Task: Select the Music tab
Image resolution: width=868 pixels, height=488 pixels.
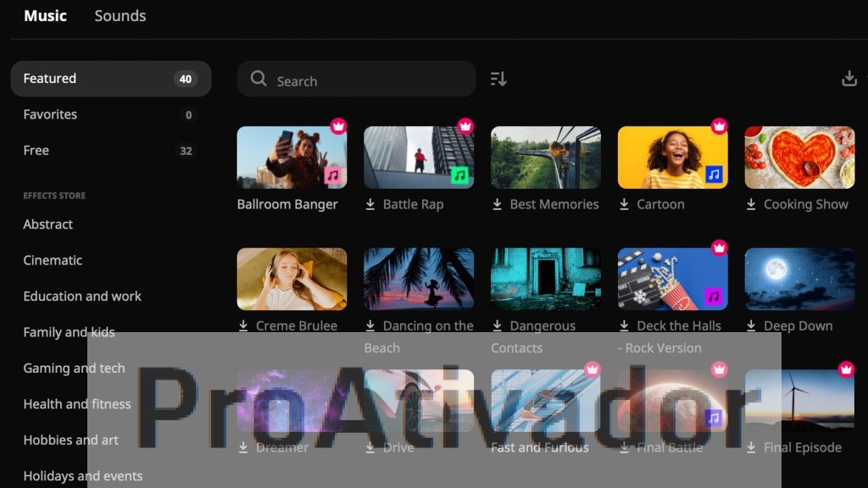Action: tap(44, 15)
